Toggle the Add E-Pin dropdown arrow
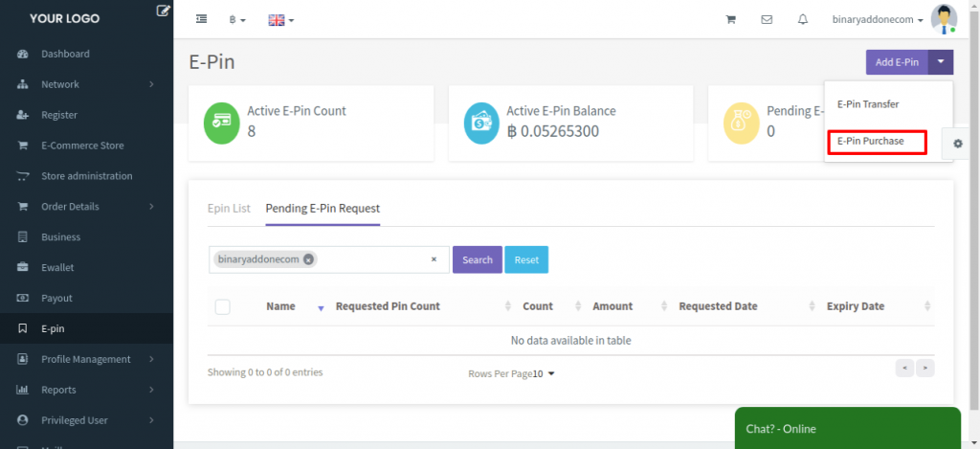Image resolution: width=980 pixels, height=449 pixels. coord(942,62)
